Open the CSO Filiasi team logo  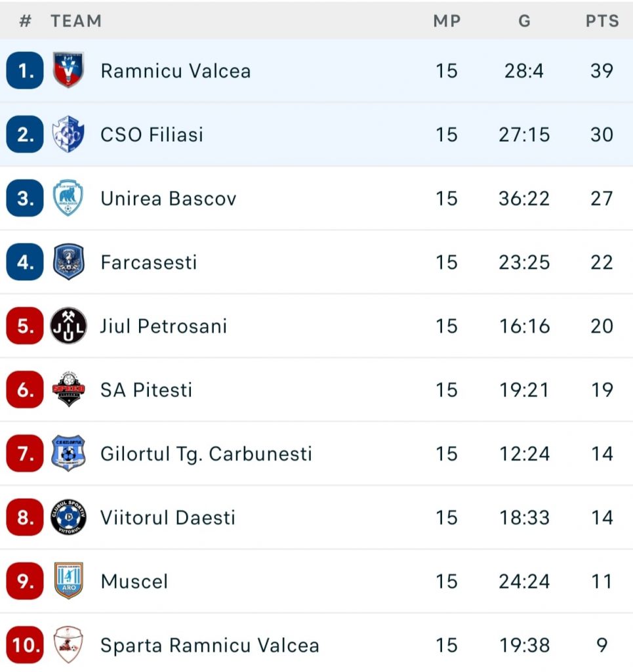68,134
